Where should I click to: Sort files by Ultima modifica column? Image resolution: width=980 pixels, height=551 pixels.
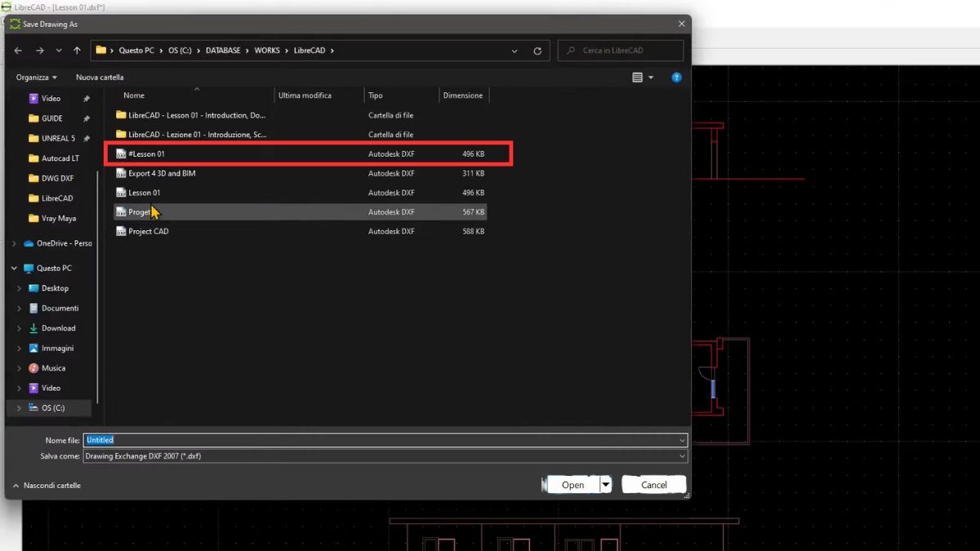click(x=305, y=96)
